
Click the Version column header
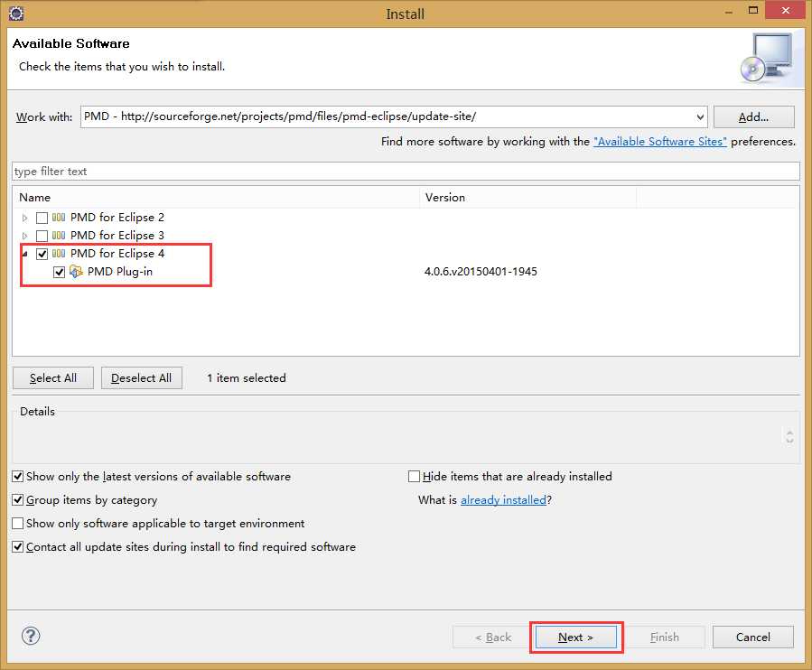click(528, 197)
